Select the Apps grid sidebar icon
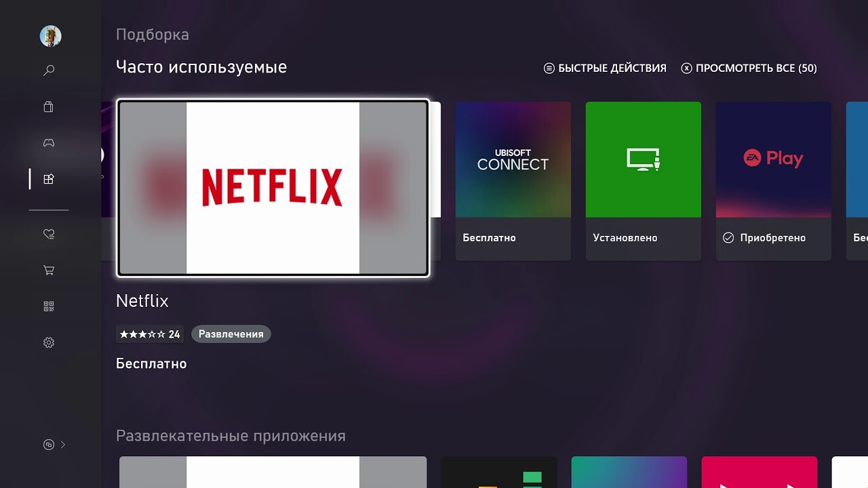 pos(49,179)
